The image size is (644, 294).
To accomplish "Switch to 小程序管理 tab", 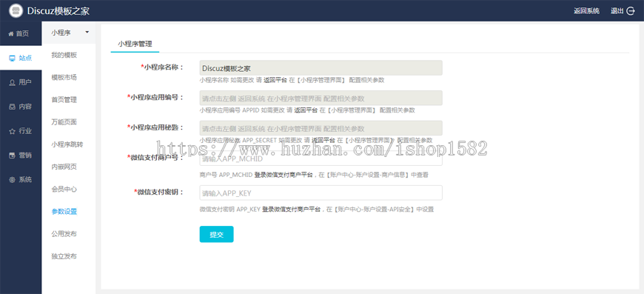I will click(135, 44).
